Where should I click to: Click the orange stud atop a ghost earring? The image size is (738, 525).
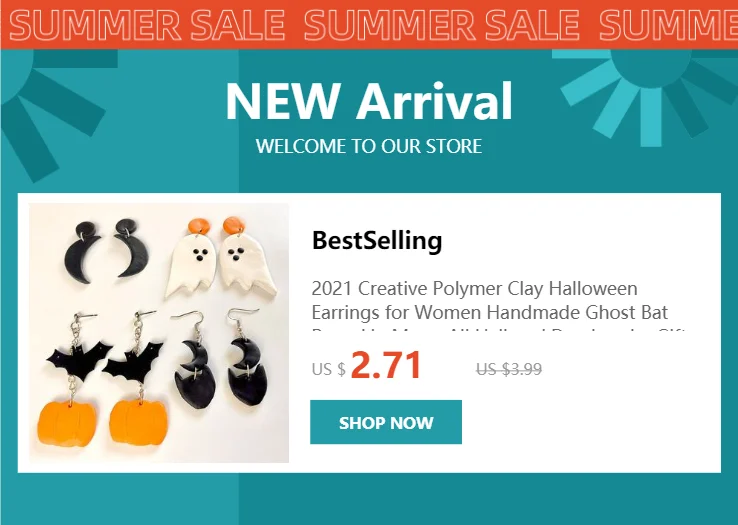coord(199,225)
